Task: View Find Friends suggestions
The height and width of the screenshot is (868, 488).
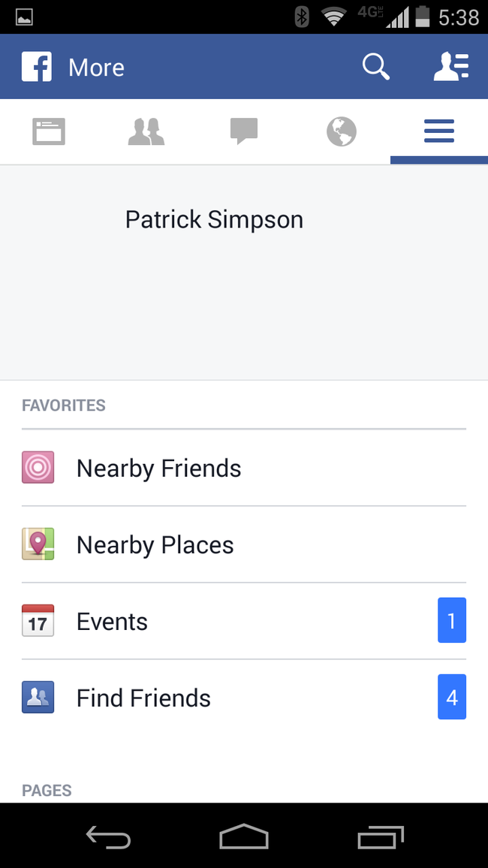Action: (x=143, y=697)
